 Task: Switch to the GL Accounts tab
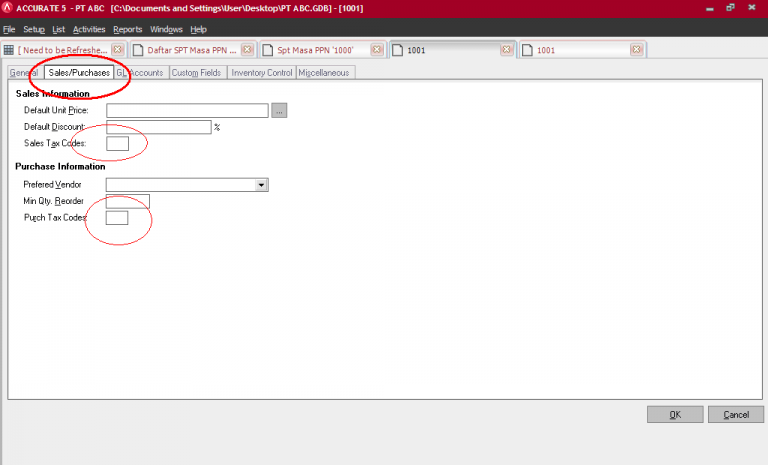click(140, 73)
